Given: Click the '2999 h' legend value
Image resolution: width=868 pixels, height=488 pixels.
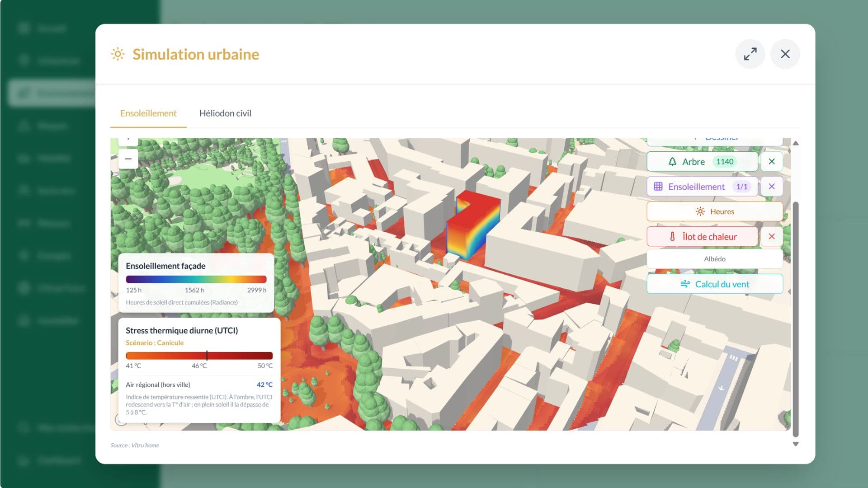Looking at the screenshot, I should tap(257, 290).
